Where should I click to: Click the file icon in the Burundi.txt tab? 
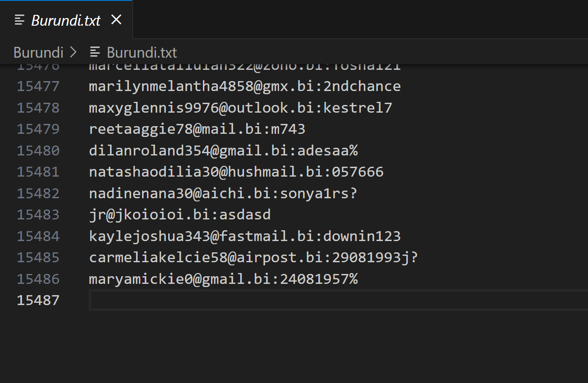point(20,20)
